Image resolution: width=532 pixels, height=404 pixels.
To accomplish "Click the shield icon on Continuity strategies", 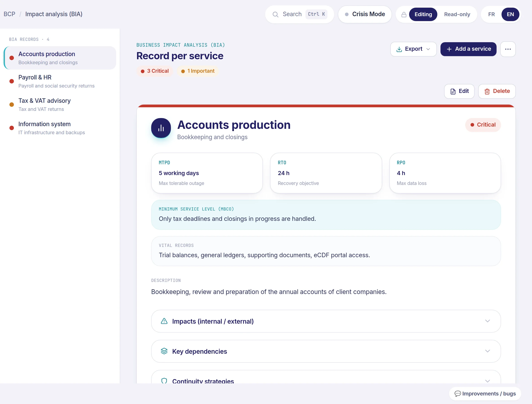I will 164,381.
